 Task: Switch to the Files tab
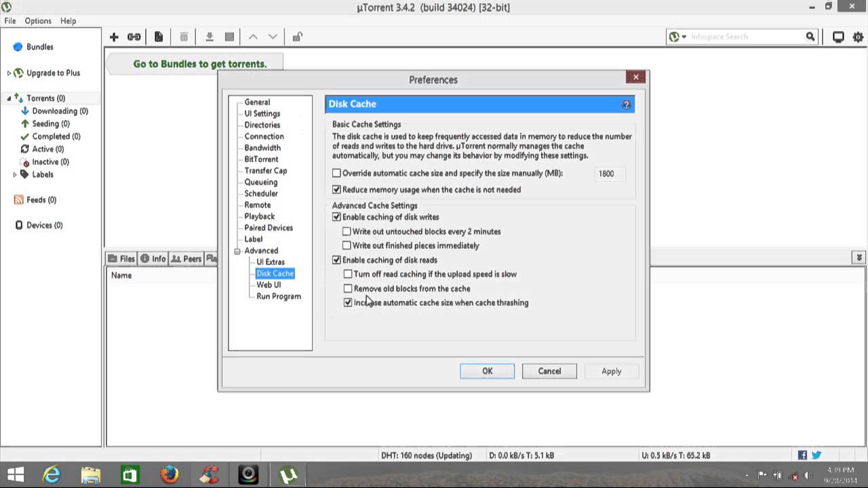point(121,259)
